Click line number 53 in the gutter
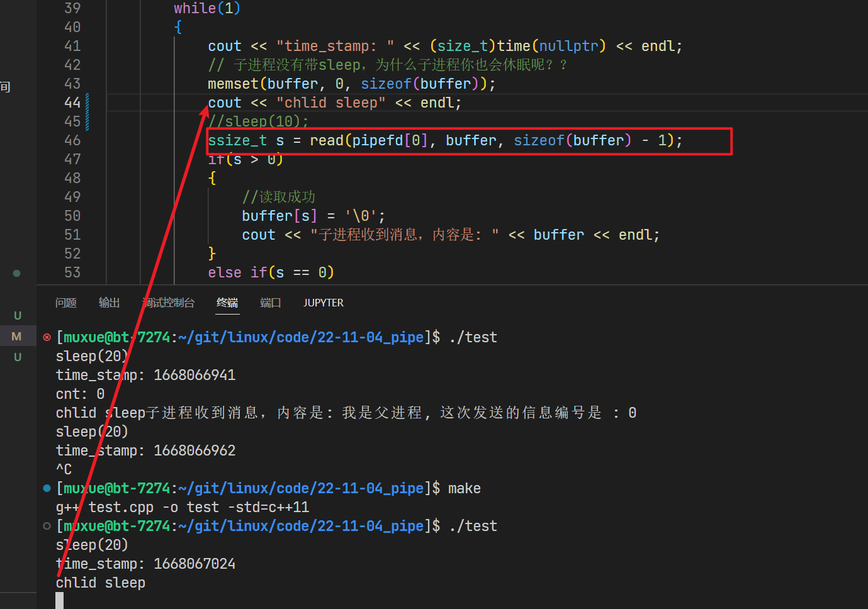 72,272
